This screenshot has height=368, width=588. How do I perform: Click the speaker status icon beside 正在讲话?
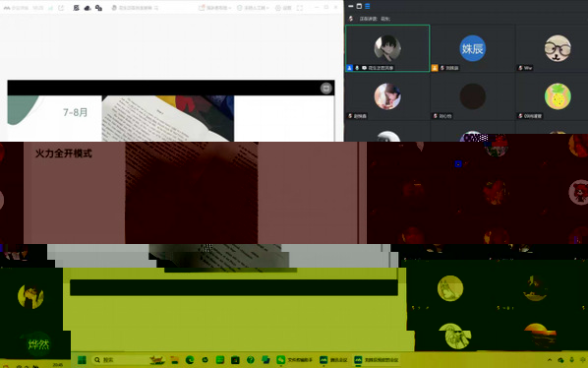(x=351, y=19)
